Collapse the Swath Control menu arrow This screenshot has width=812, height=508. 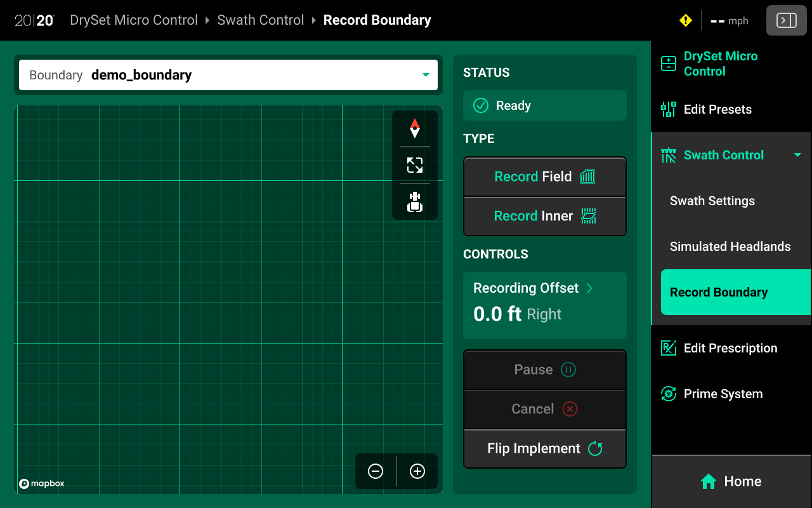[797, 155]
